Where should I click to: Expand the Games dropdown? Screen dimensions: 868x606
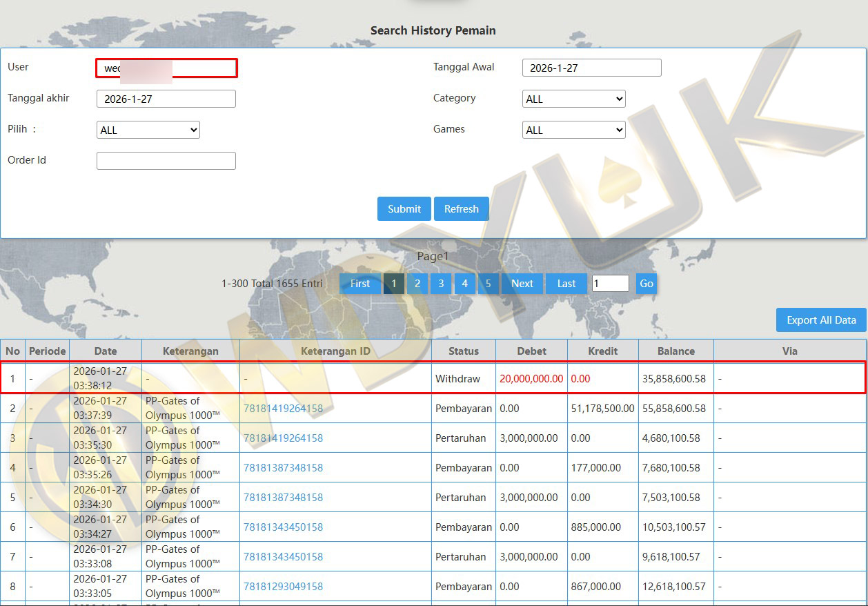(573, 130)
